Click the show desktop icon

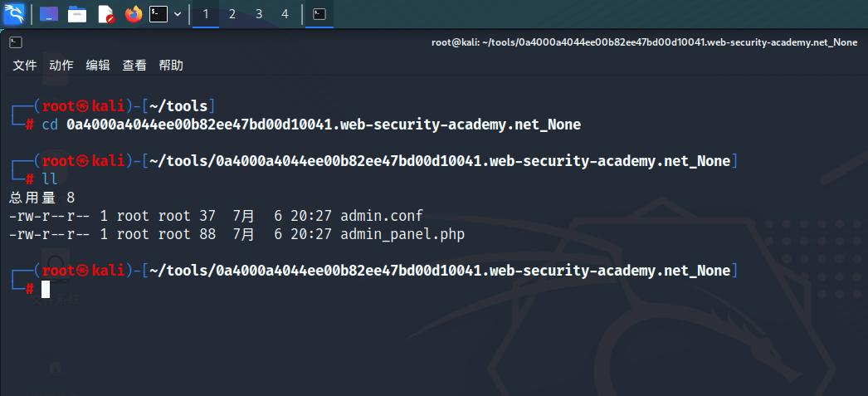[x=49, y=14]
